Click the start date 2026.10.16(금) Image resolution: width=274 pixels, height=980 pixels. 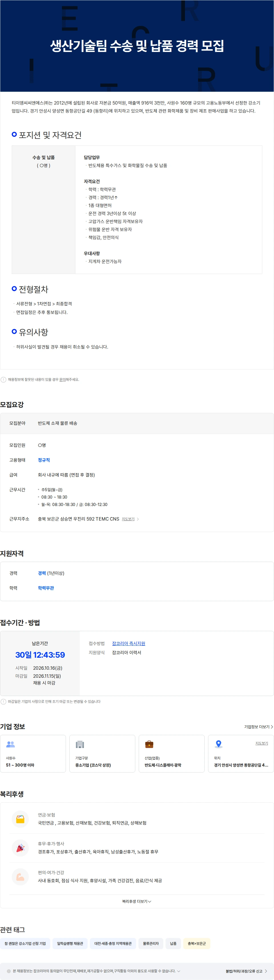pyautogui.click(x=47, y=668)
